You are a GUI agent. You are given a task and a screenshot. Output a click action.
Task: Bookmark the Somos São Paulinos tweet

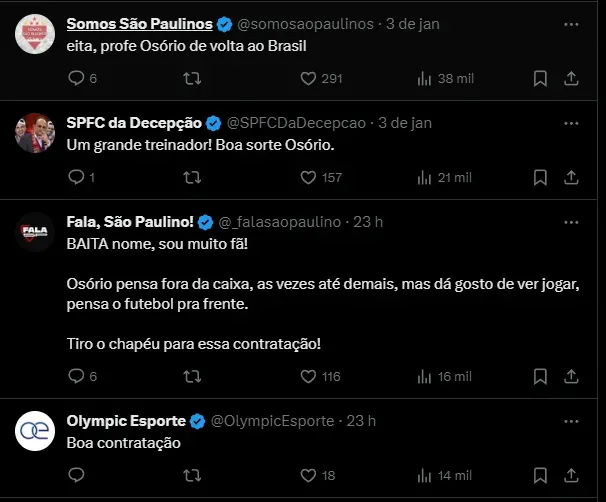point(541,78)
